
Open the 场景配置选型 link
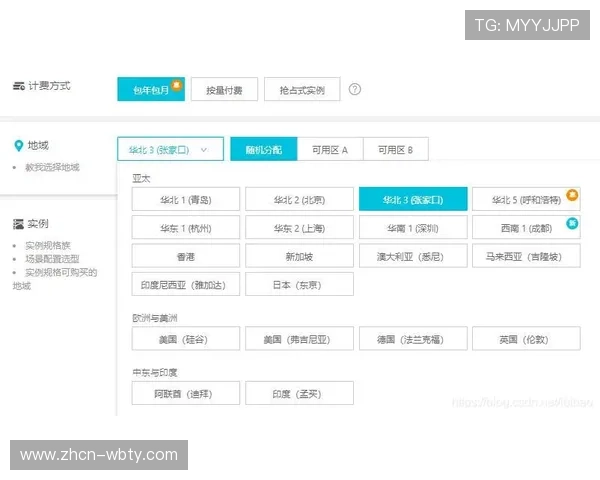click(52, 258)
